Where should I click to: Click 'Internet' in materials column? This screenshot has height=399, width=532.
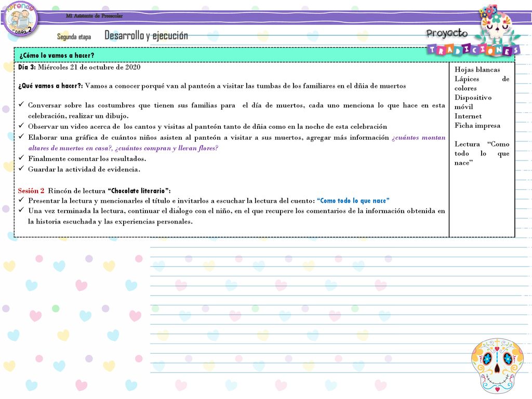pyautogui.click(x=468, y=116)
